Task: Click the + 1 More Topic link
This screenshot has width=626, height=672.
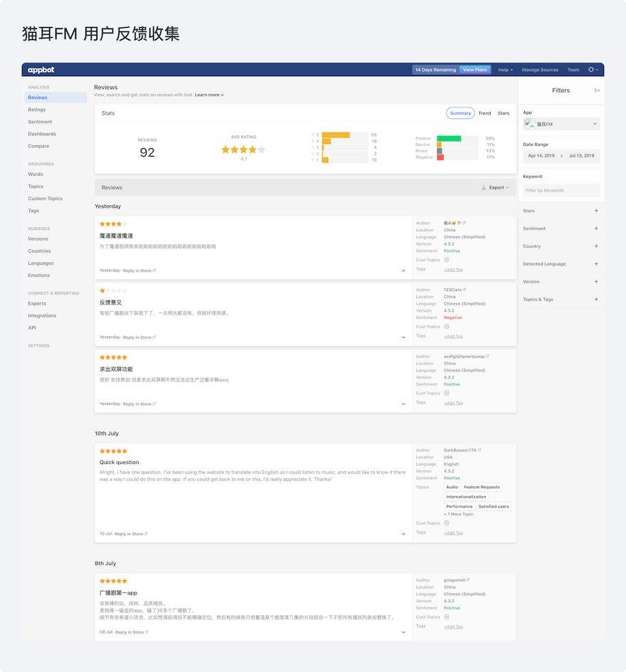Action: pos(459,514)
